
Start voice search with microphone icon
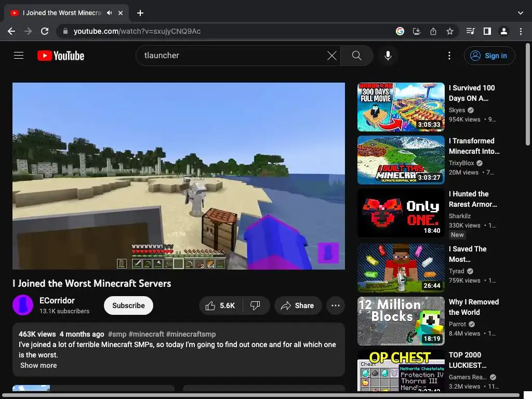point(388,55)
